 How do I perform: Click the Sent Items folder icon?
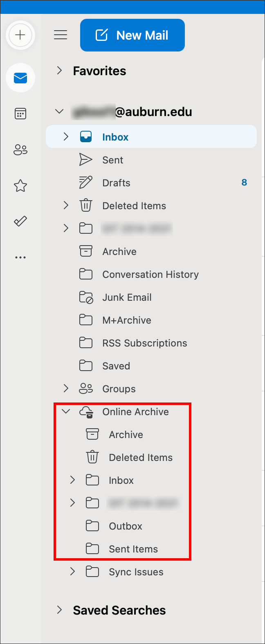pyautogui.click(x=92, y=549)
